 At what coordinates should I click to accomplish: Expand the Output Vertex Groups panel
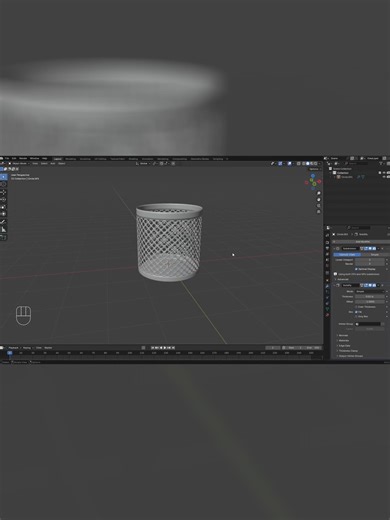point(350,356)
